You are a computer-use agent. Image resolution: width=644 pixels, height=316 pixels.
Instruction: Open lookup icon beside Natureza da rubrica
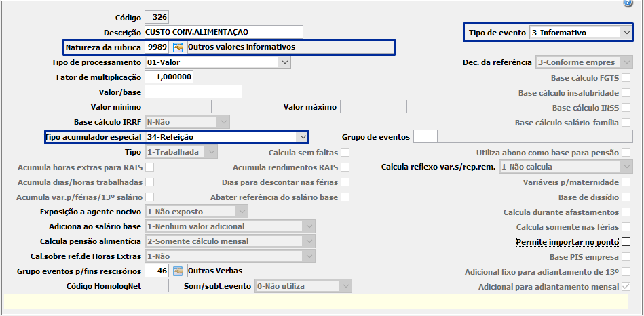click(177, 47)
